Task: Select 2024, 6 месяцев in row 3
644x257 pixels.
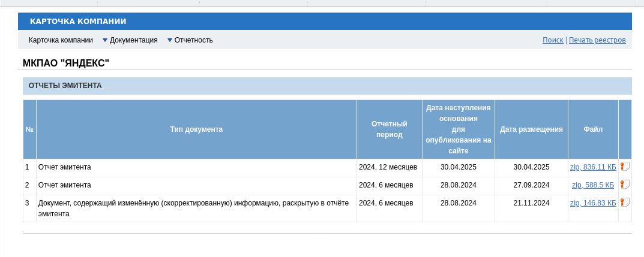Action: click(x=390, y=208)
